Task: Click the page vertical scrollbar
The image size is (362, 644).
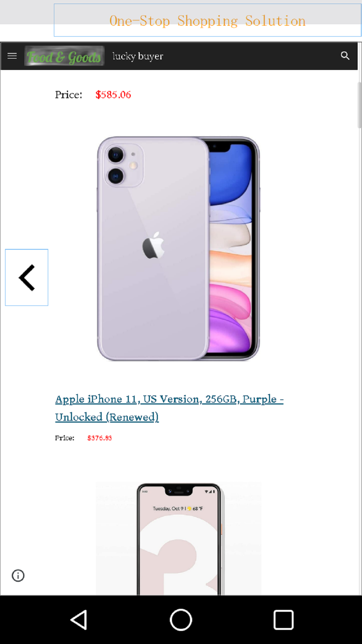Action: pyautogui.click(x=359, y=105)
